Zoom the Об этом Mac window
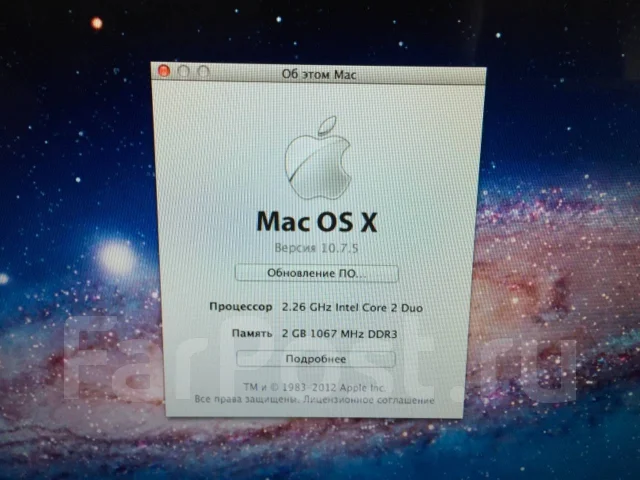The height and width of the screenshot is (480, 640). pos(203,72)
